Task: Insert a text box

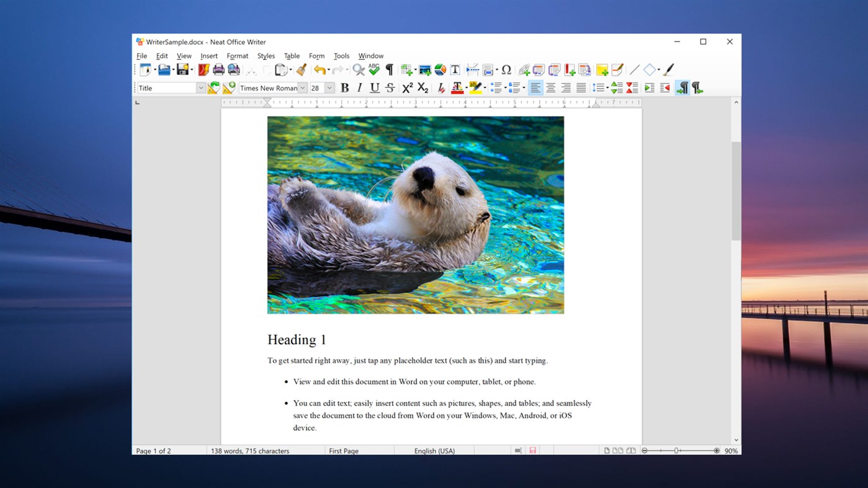Action: 455,69
